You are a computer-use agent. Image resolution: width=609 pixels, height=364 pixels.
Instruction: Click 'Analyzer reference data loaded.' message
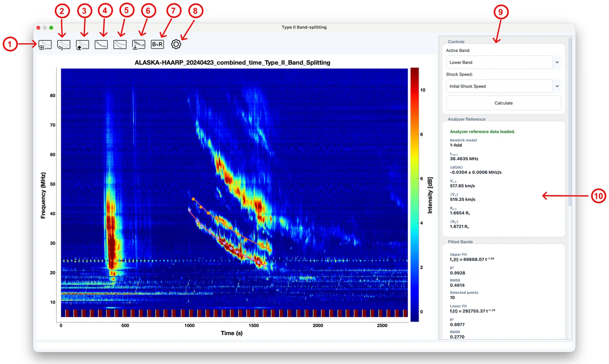click(482, 132)
